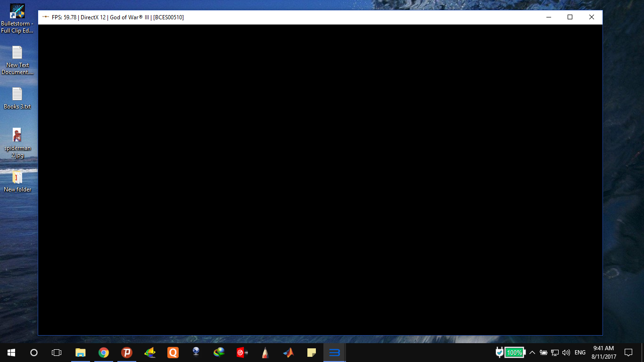Maximize the God of War III window
644x362 pixels.
[x=570, y=17]
